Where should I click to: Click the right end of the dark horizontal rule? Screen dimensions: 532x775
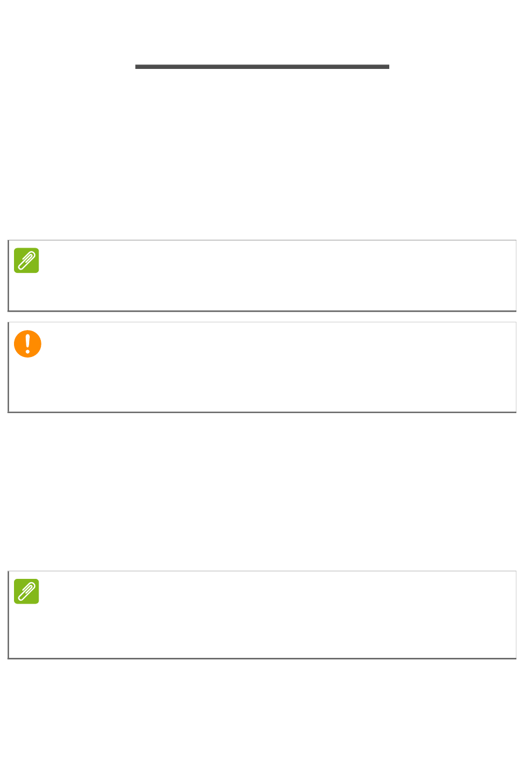pos(387,67)
